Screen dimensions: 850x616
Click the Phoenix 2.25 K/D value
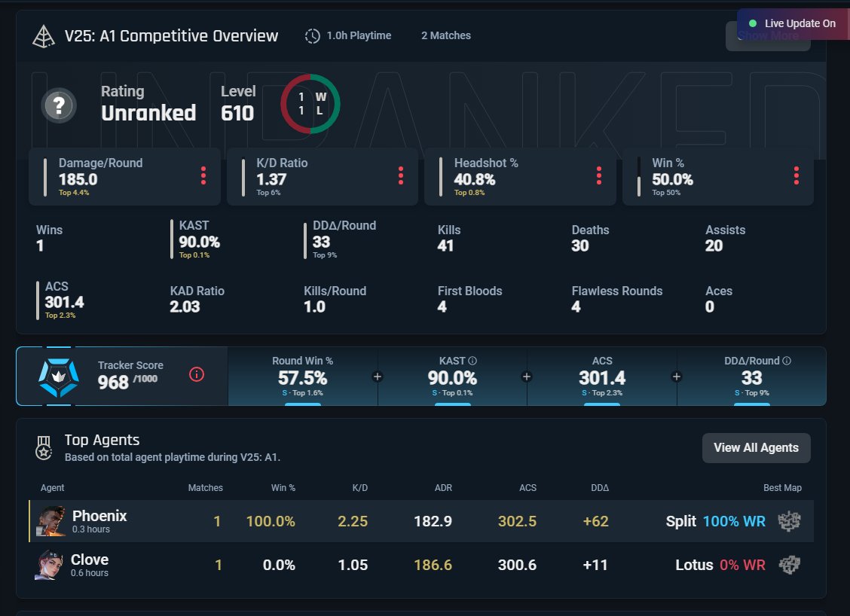coord(353,521)
